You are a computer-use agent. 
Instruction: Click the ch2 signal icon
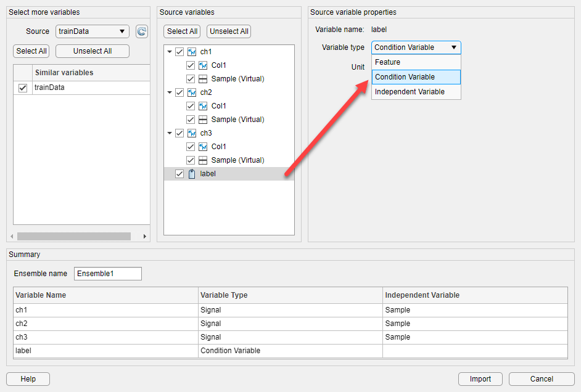click(192, 92)
